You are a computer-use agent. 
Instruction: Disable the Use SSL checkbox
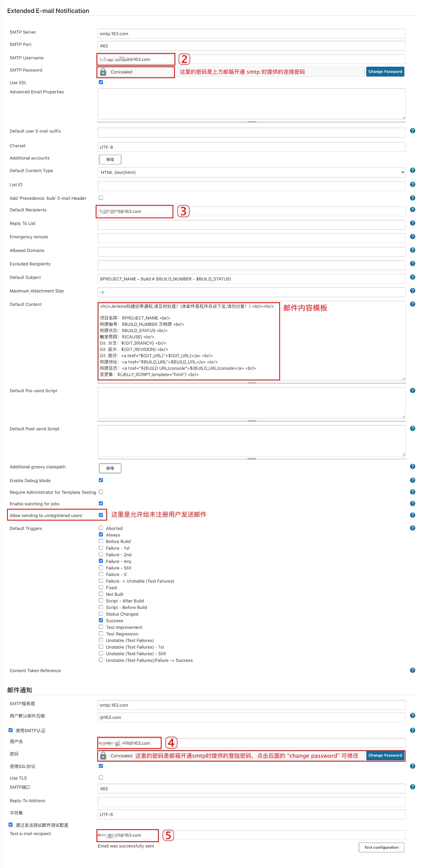pyautogui.click(x=101, y=82)
